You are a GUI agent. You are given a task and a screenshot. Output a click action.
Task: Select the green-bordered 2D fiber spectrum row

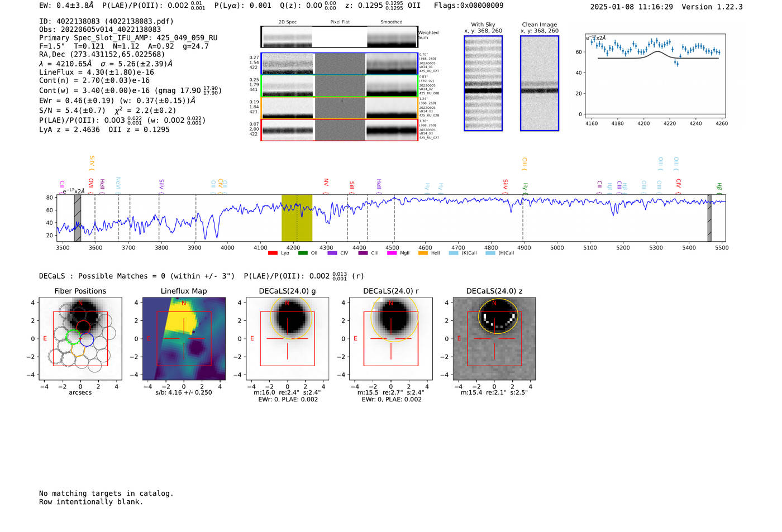pos(340,85)
